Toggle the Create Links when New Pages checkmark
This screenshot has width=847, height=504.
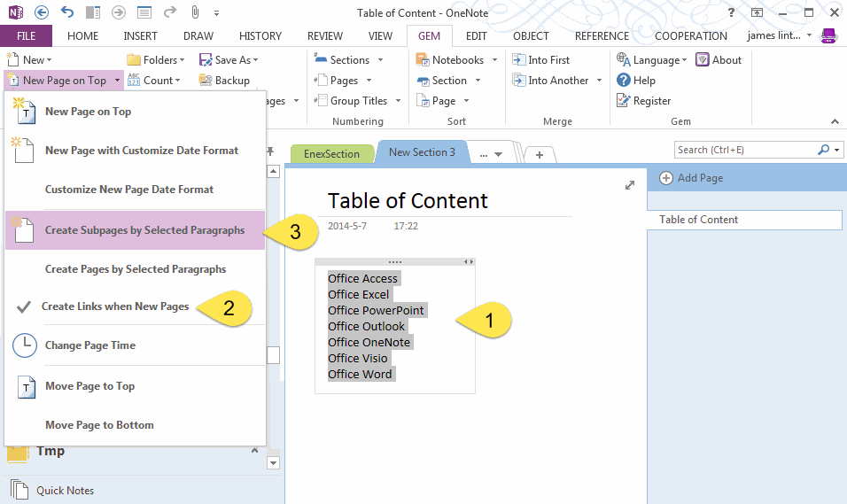click(x=23, y=306)
